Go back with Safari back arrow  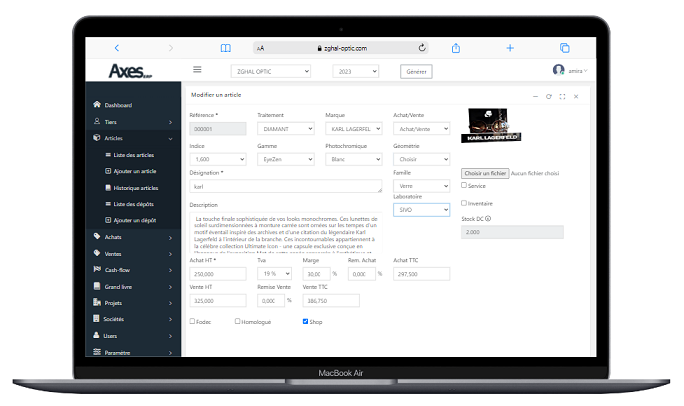pos(116,48)
